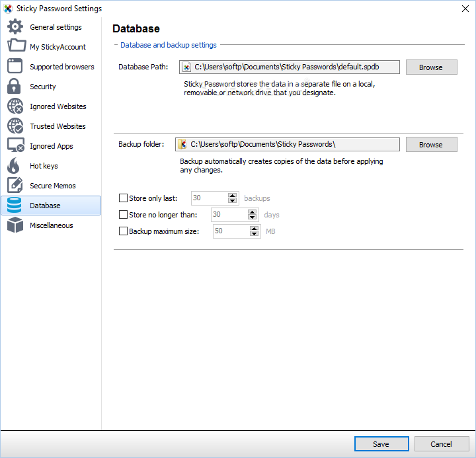Browse for the Backup folder location

pos(431,145)
